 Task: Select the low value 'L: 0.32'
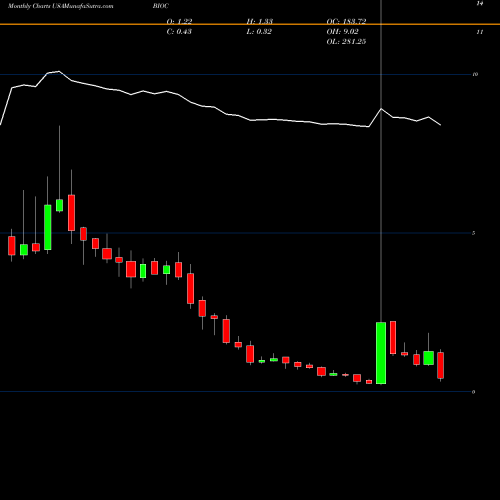point(259,32)
